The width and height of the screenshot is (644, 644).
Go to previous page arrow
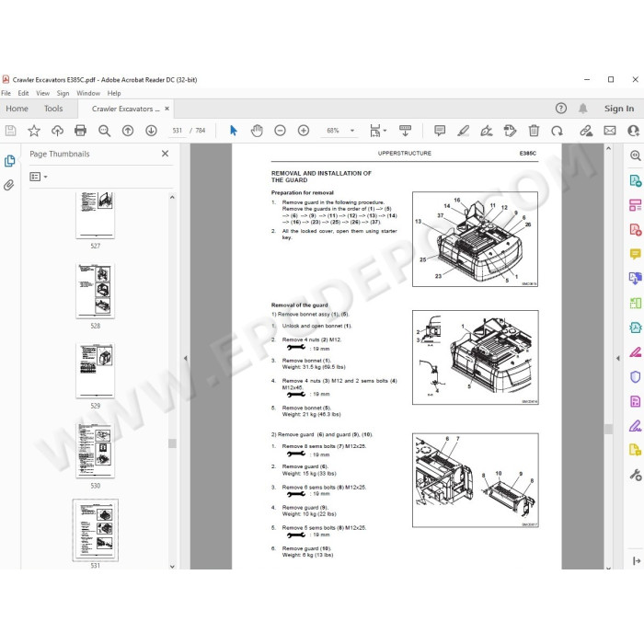pos(128,131)
